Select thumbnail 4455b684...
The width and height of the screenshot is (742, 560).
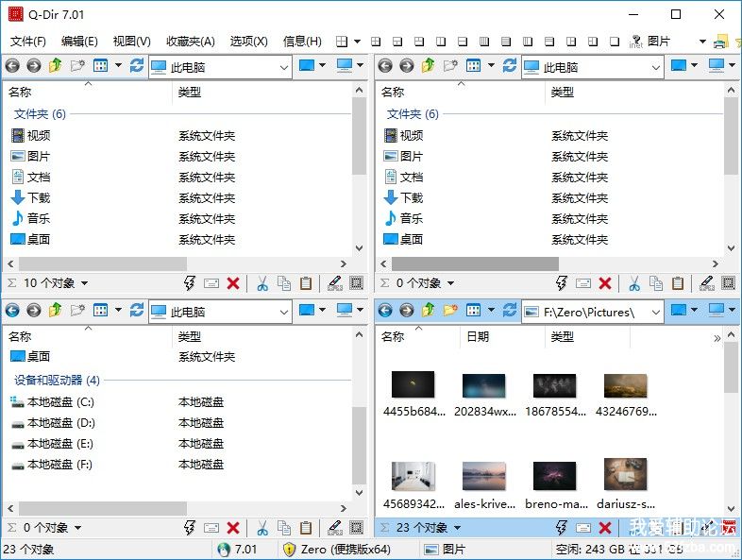click(413, 394)
